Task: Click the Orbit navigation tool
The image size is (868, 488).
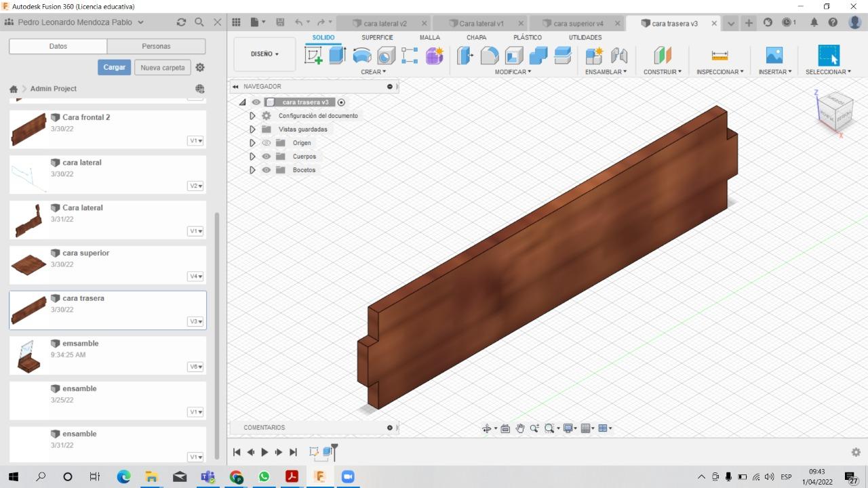Action: (x=487, y=428)
